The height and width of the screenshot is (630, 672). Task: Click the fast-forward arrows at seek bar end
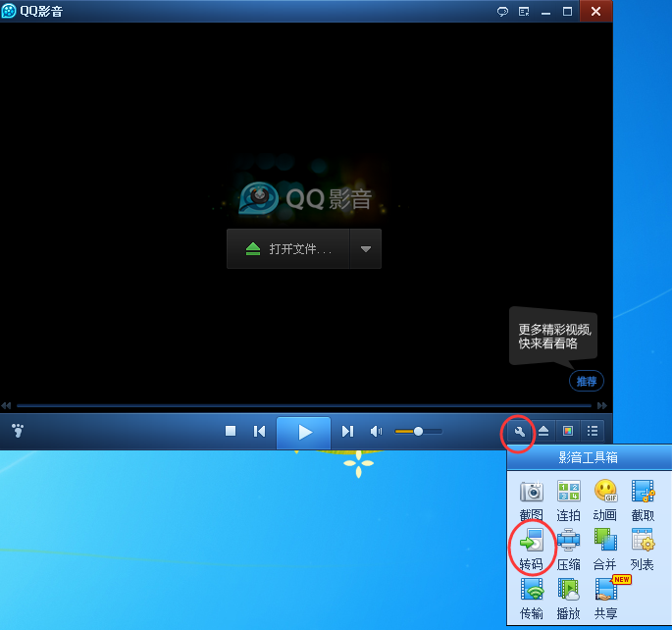602,405
